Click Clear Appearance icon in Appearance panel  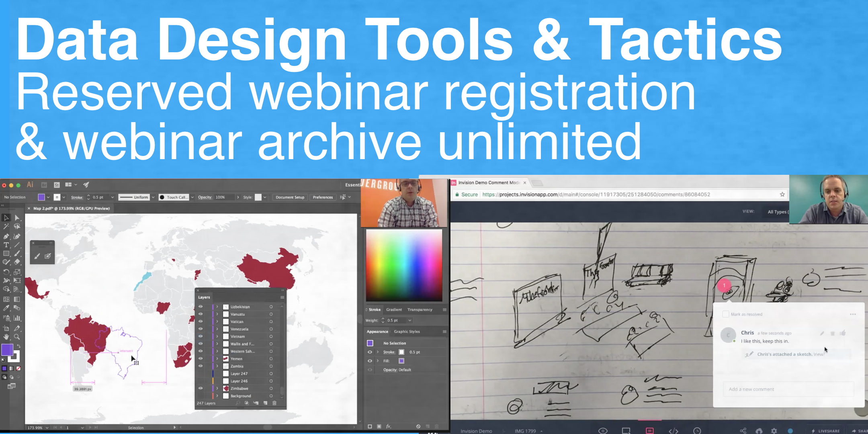(x=418, y=426)
